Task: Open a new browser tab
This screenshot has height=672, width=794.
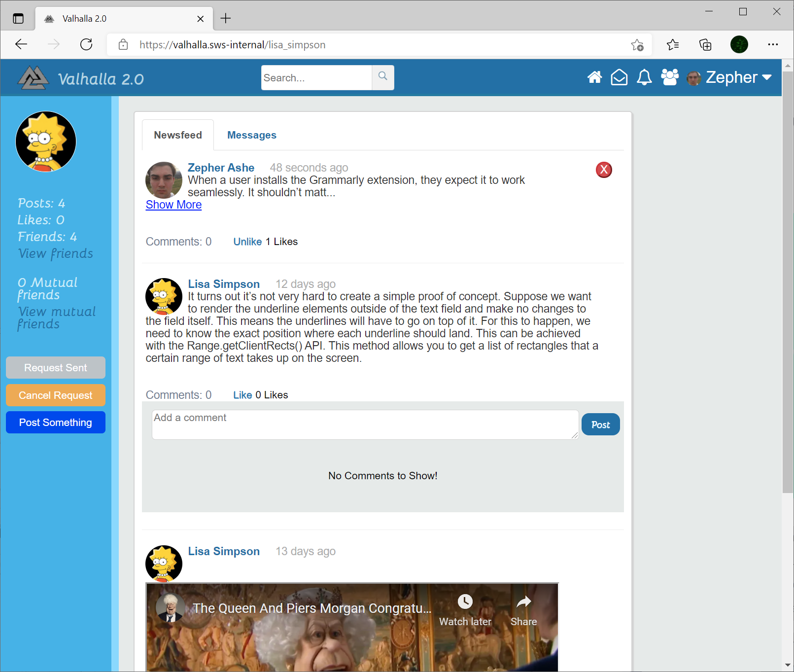Action: click(x=226, y=18)
